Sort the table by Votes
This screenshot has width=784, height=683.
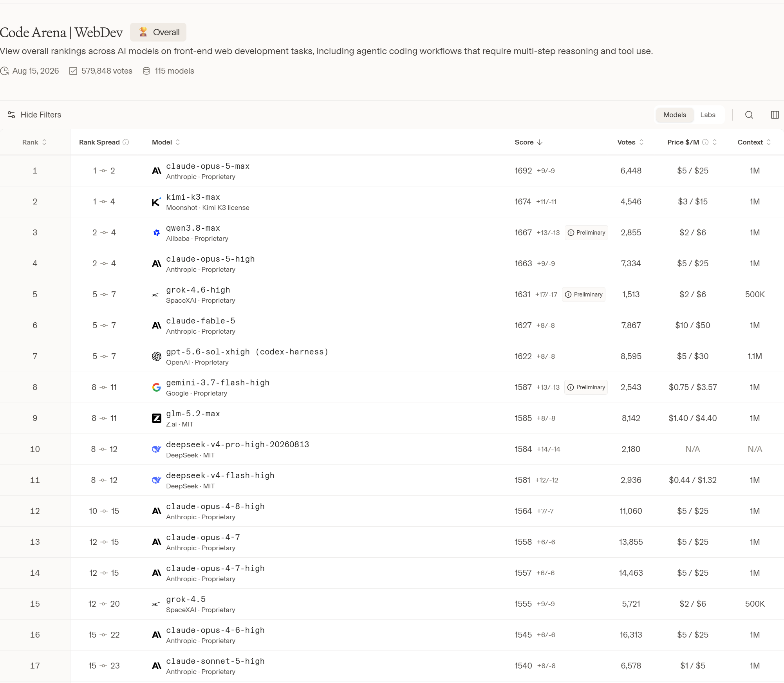[630, 142]
